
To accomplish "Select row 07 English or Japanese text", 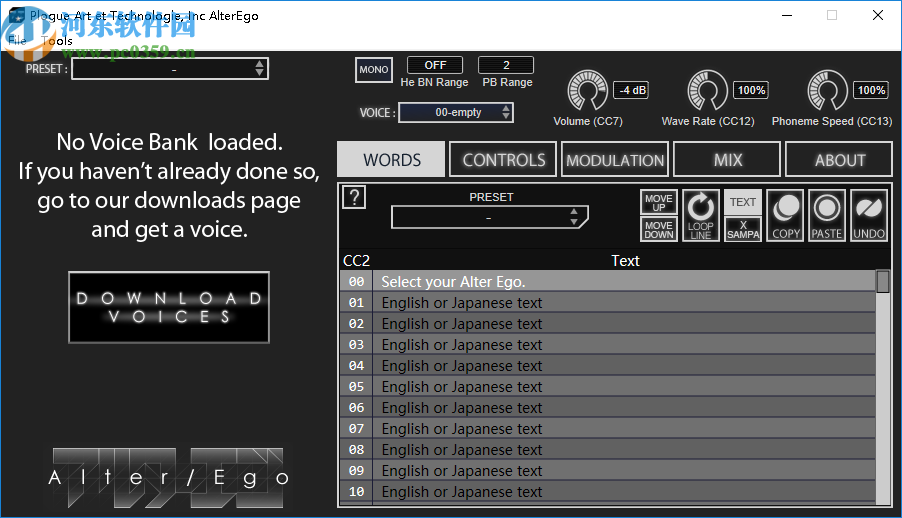I will coord(607,428).
